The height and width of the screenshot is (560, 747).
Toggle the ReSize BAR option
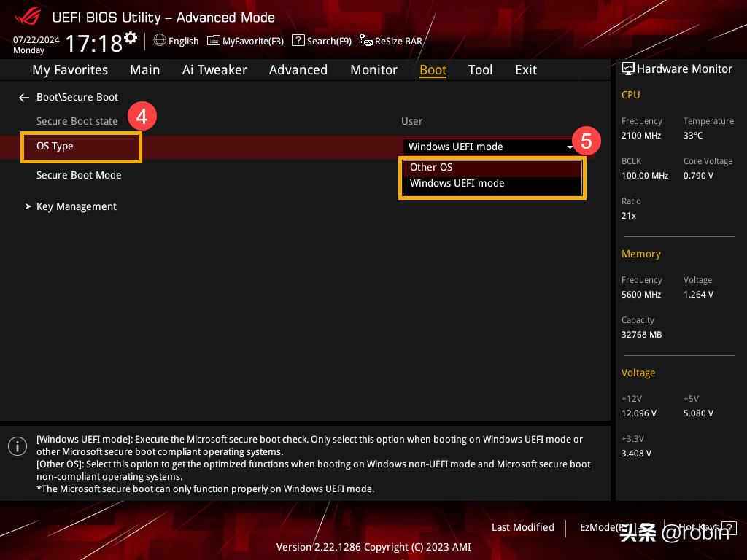[391, 41]
